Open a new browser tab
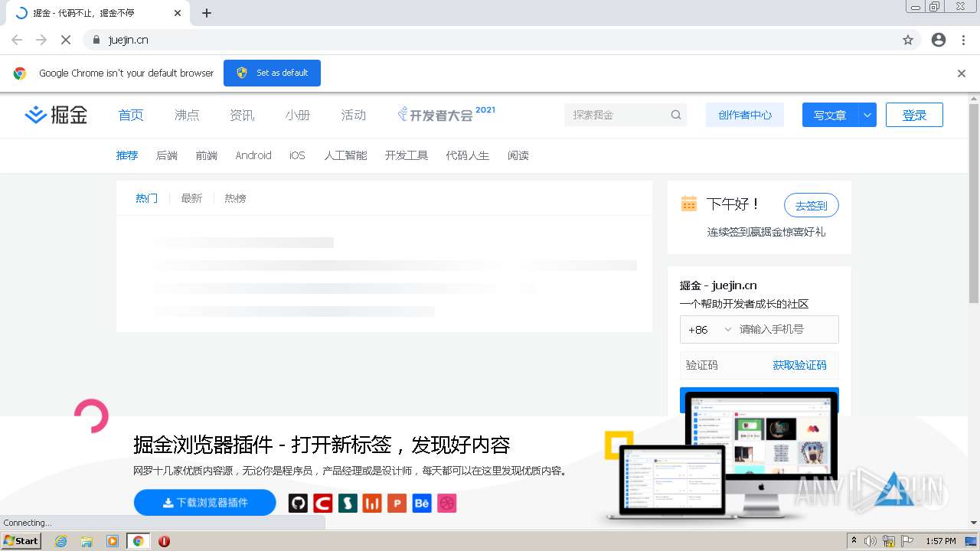Image resolution: width=980 pixels, height=551 pixels. click(x=207, y=13)
